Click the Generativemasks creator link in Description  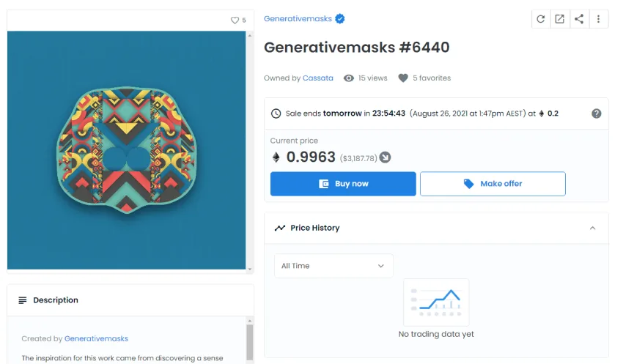pos(96,339)
